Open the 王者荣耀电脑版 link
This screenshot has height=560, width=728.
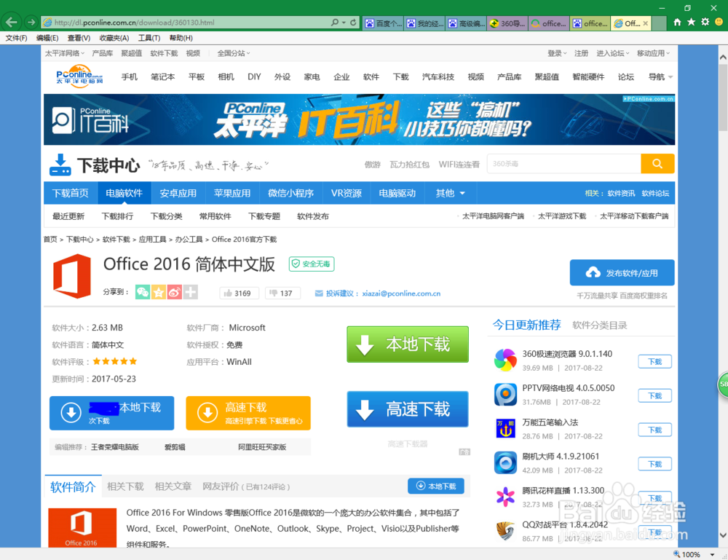115,447
